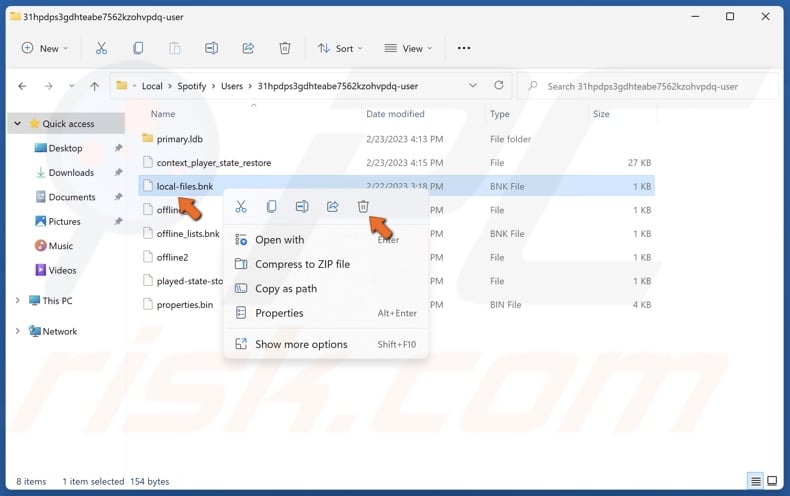This screenshot has height=496, width=790.
Task: Click the Rename icon in the top toolbar
Action: (x=211, y=48)
